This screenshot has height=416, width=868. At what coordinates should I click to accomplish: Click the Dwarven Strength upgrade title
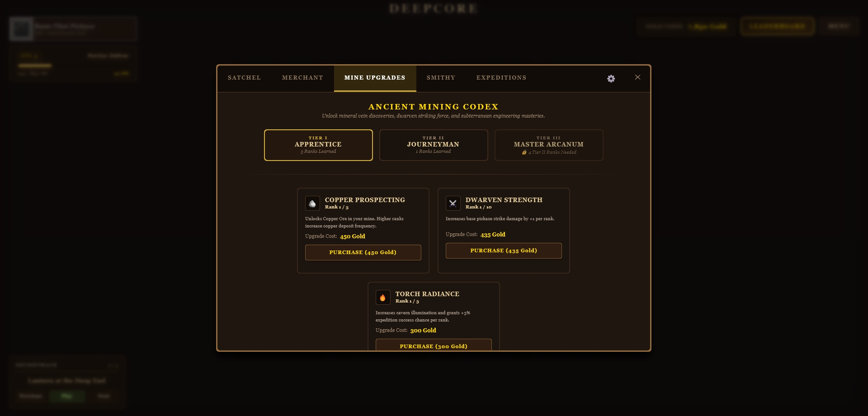(504, 200)
